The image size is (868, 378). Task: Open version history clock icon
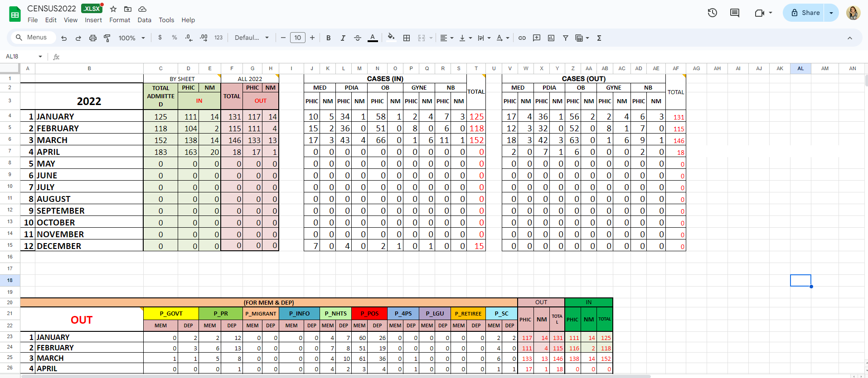coord(713,13)
